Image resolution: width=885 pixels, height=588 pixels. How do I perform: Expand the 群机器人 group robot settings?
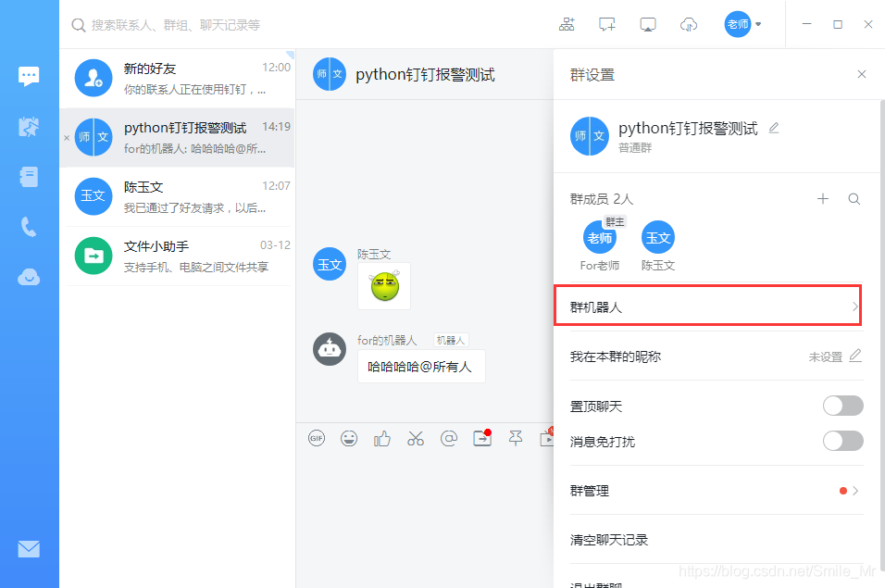pos(707,306)
